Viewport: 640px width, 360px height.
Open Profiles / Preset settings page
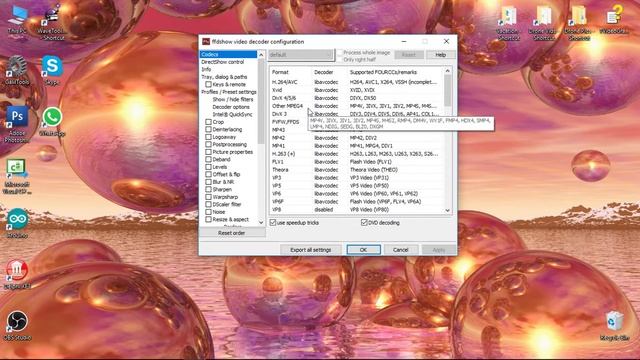pyautogui.click(x=229, y=92)
